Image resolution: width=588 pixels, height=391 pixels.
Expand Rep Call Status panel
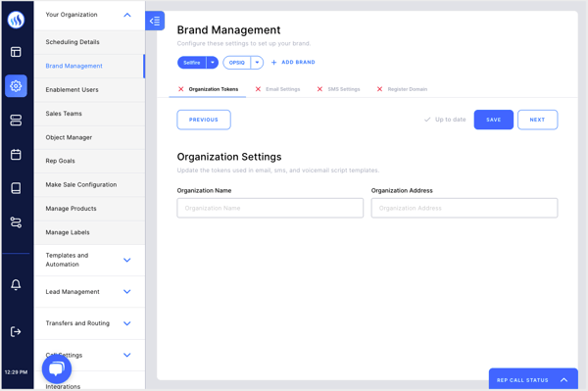533,379
